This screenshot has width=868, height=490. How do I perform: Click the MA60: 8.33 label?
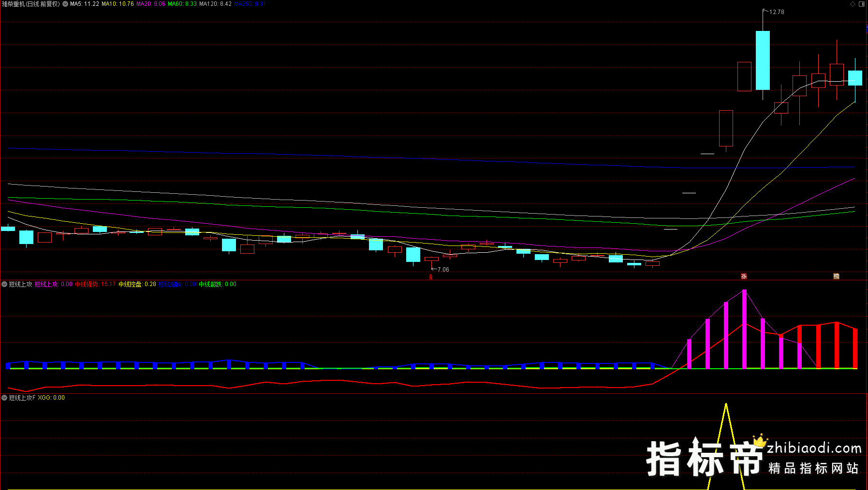182,4
